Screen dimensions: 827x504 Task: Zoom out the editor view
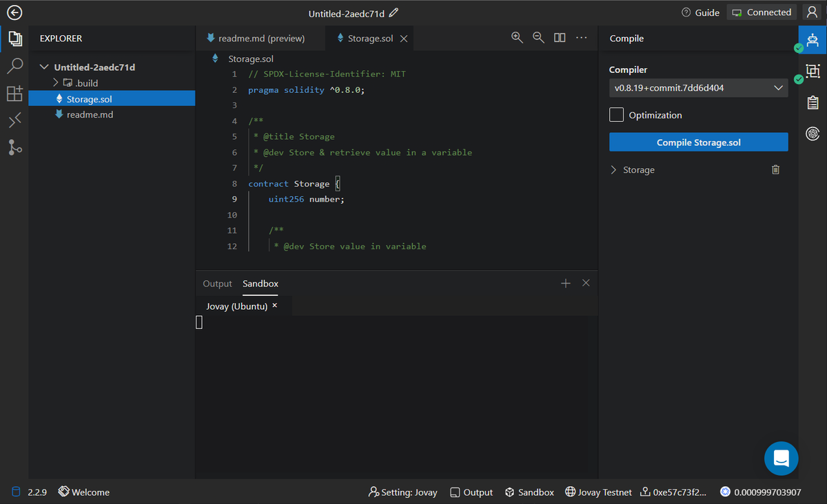coord(538,38)
